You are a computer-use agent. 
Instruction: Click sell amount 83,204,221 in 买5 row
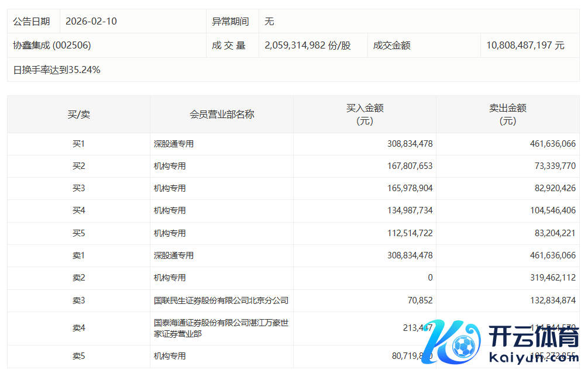(548, 233)
